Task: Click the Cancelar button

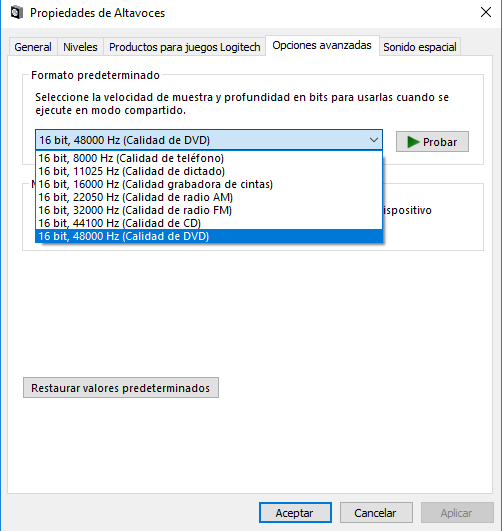Action: [x=376, y=513]
